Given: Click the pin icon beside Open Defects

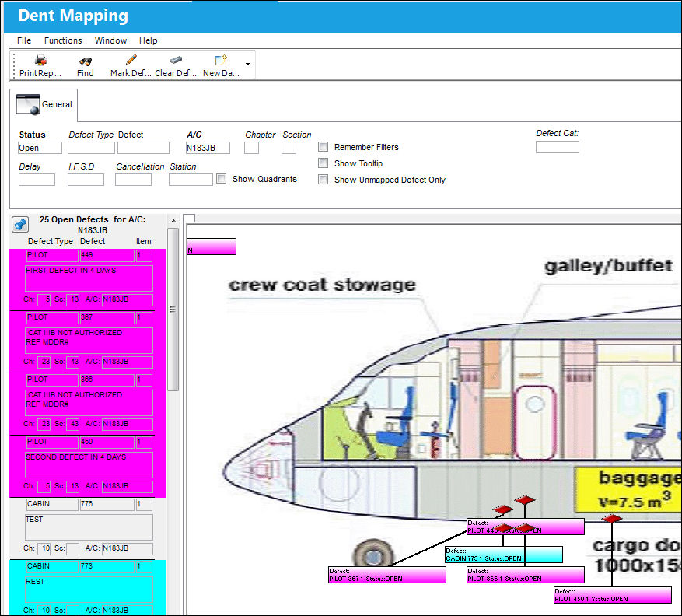Looking at the screenshot, I should pyautogui.click(x=20, y=225).
